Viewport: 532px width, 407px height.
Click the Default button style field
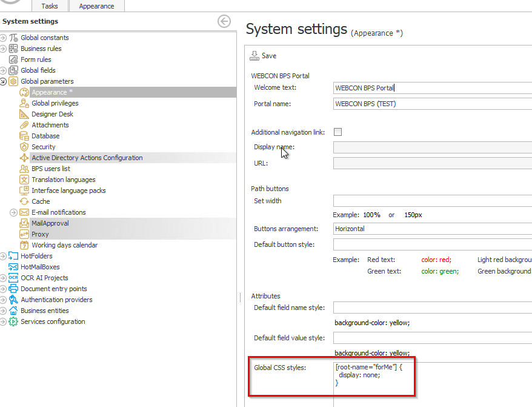[x=432, y=244]
